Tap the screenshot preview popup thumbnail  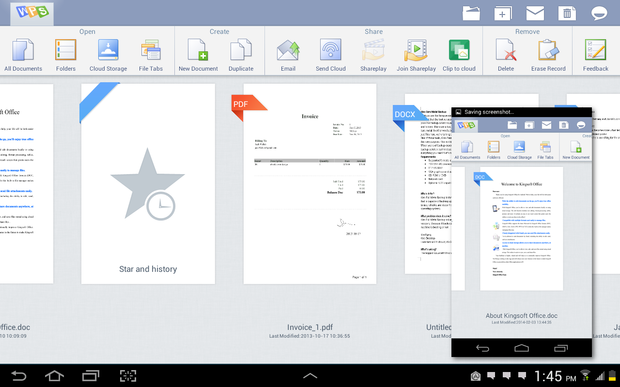[x=522, y=232]
